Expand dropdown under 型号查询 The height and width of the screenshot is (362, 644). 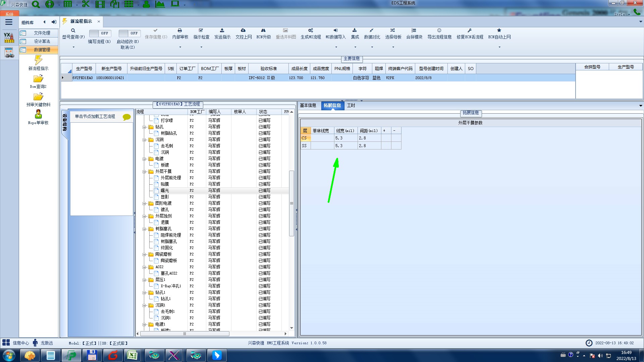point(73,47)
